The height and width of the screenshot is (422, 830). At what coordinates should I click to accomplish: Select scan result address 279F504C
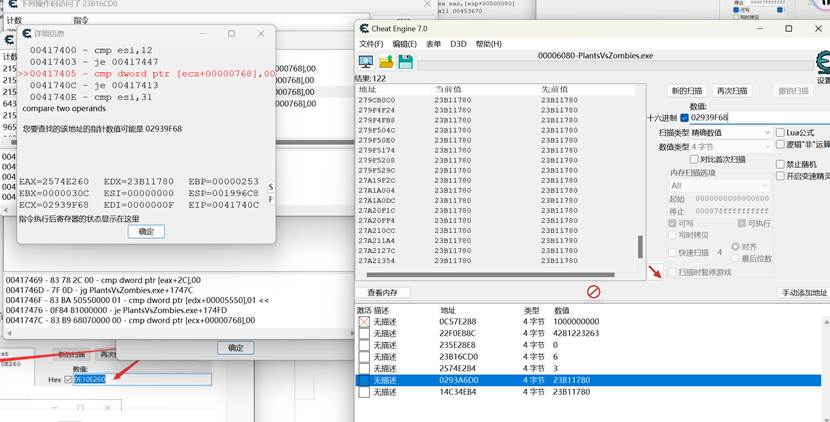[376, 130]
